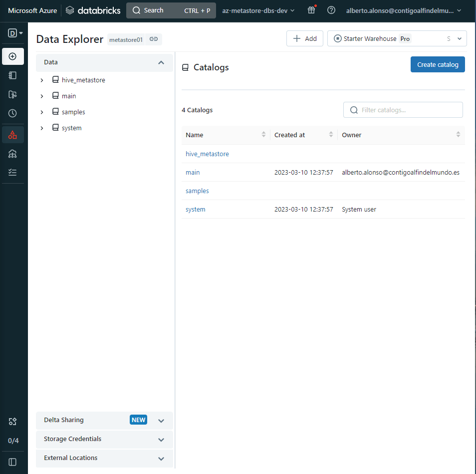
Task: Open the Help question mark icon
Action: click(331, 10)
